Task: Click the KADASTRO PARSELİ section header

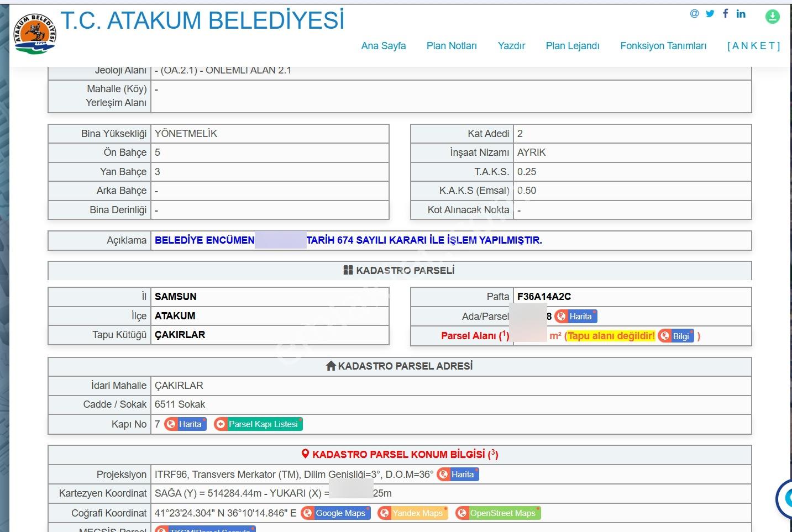Action: coord(399,271)
